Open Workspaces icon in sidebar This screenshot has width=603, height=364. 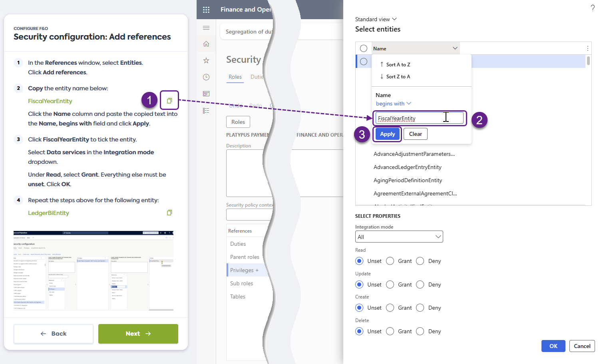point(206,94)
